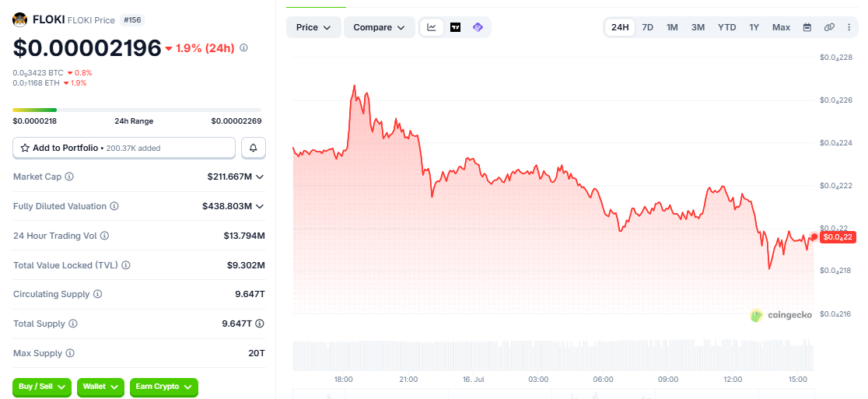Open the Earn Crypto dropdown
Viewport: 868px width, 399px height.
pos(164,387)
